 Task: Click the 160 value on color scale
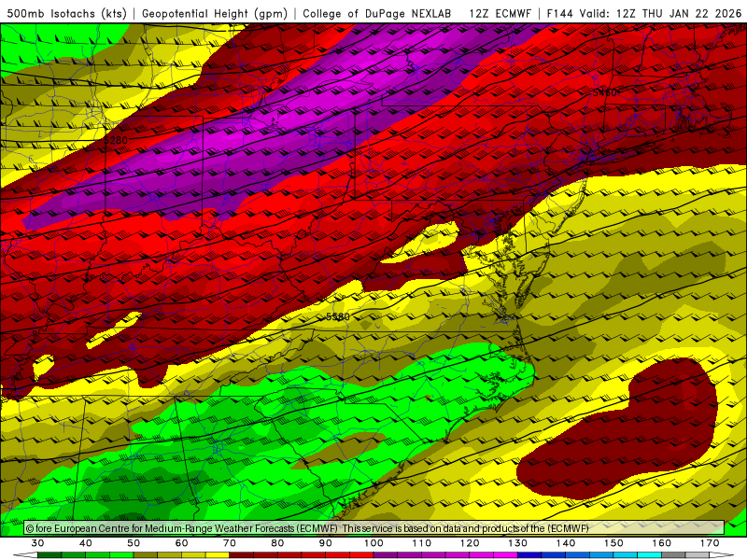click(662, 543)
